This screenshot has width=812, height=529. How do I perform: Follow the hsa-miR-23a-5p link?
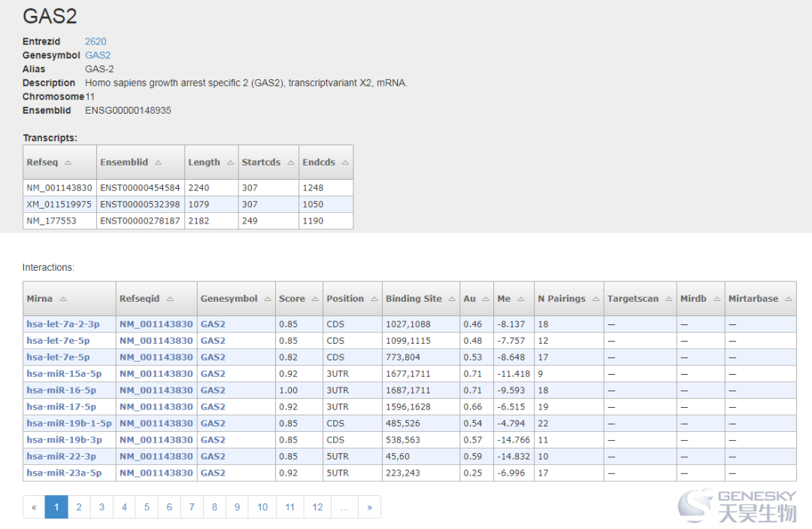[64, 473]
